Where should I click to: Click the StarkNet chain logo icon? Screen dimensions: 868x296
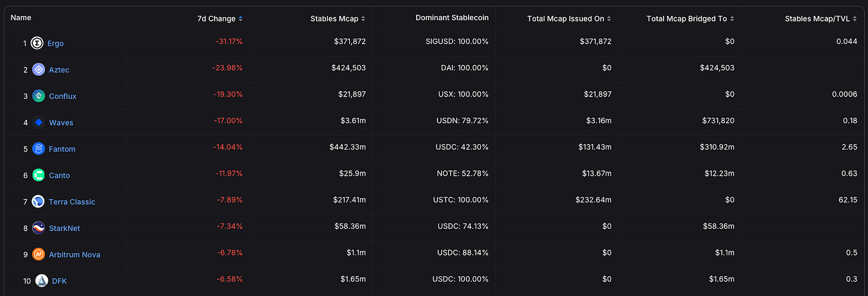tap(39, 228)
